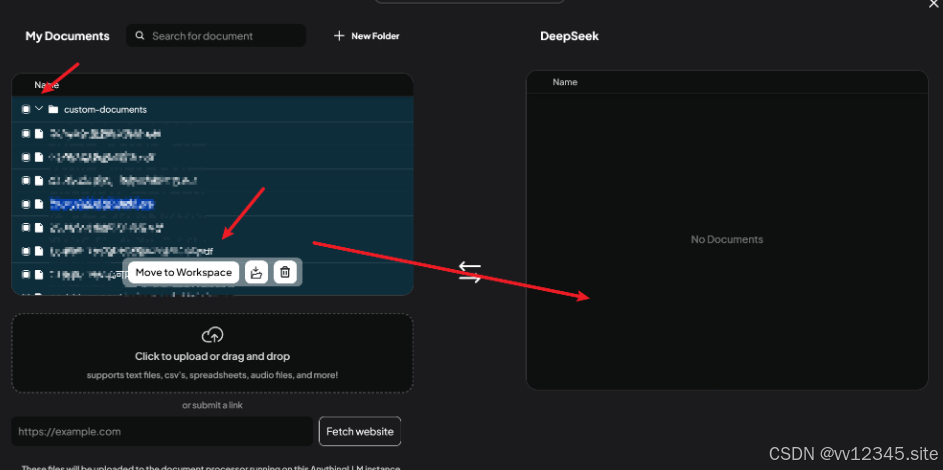Click the magnifier icon in the search box
Image resolution: width=943 pixels, height=470 pixels.
click(x=140, y=36)
